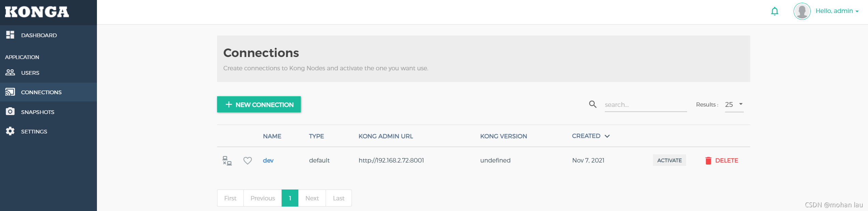This screenshot has height=211, width=868.
Task: Click the red trash Delete icon
Action: (708, 160)
